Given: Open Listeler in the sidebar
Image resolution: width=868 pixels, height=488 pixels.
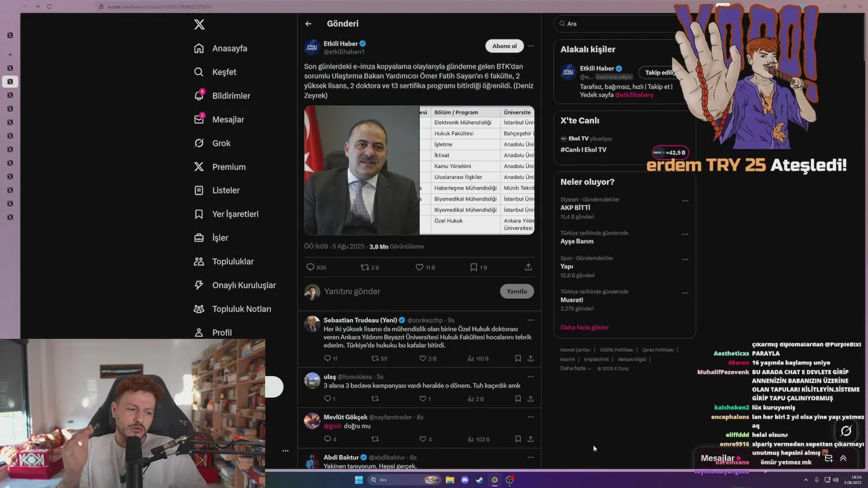Looking at the screenshot, I should point(216,190).
